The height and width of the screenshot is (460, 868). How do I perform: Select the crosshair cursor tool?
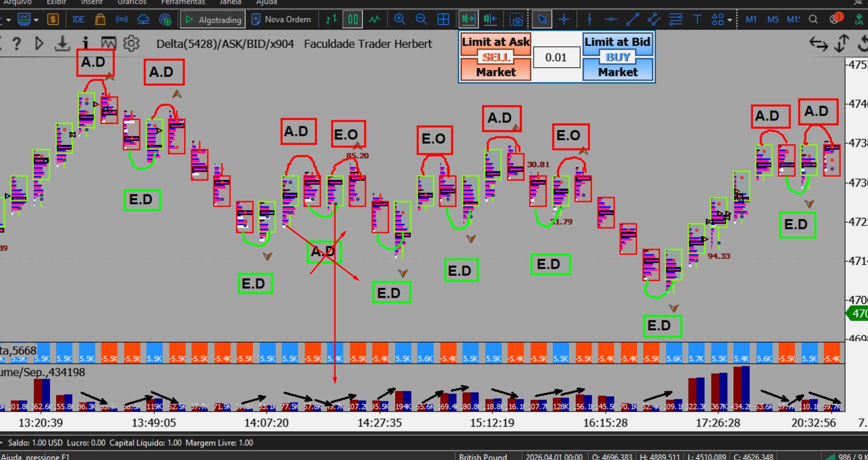point(564,19)
